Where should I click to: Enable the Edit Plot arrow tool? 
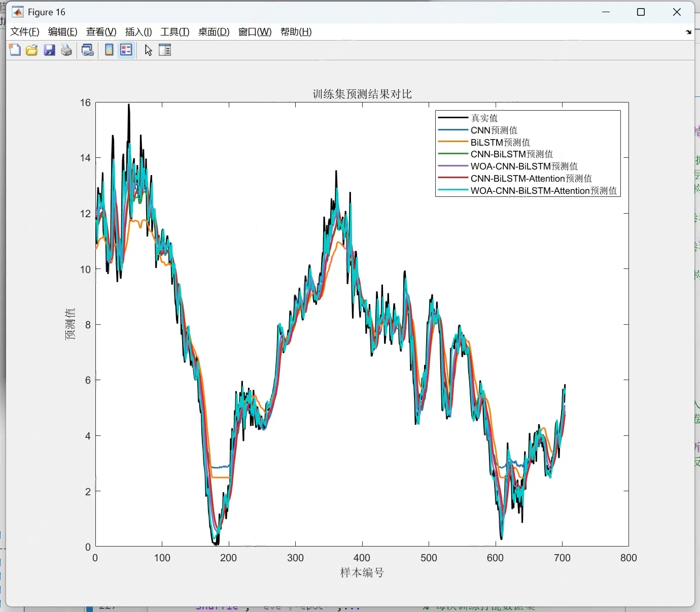(148, 50)
